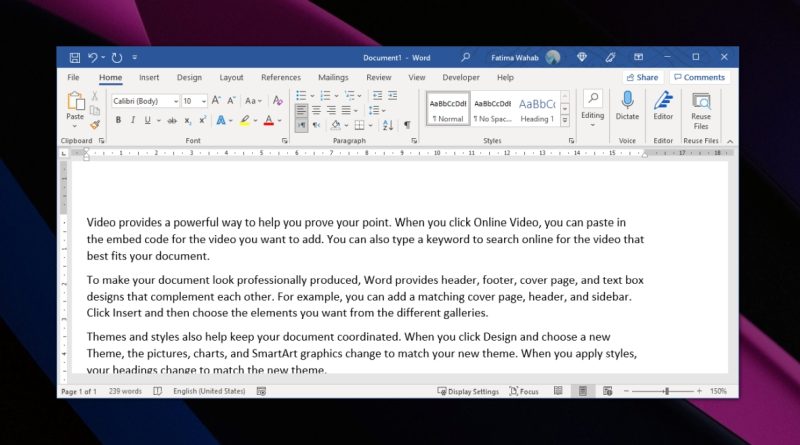This screenshot has height=445, width=800.
Task: Switch to the Developer tab
Action: [461, 78]
